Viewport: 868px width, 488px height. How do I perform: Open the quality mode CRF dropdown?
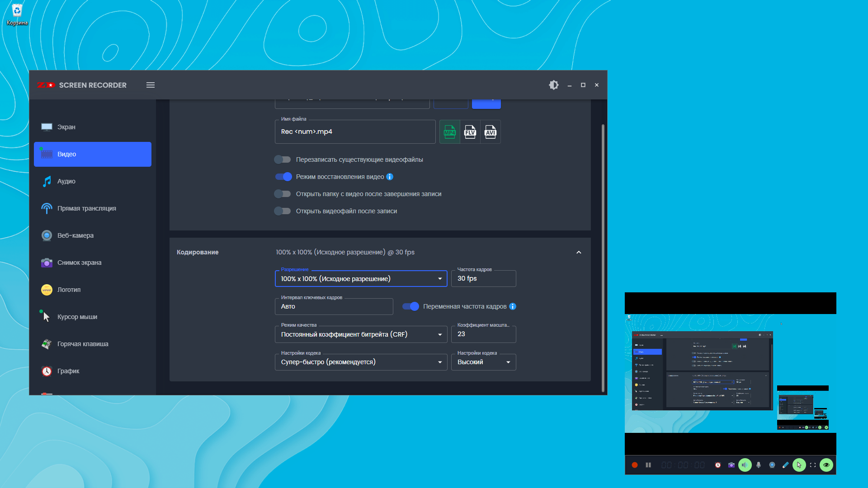coord(361,334)
